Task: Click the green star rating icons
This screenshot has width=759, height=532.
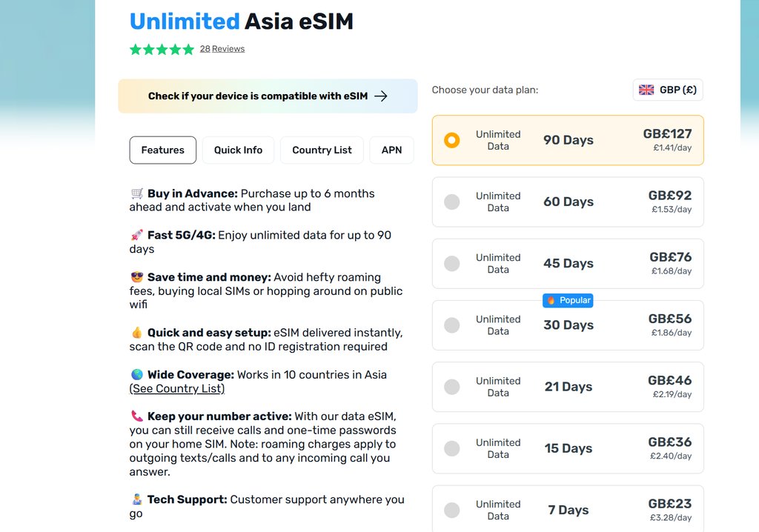Action: click(x=162, y=50)
